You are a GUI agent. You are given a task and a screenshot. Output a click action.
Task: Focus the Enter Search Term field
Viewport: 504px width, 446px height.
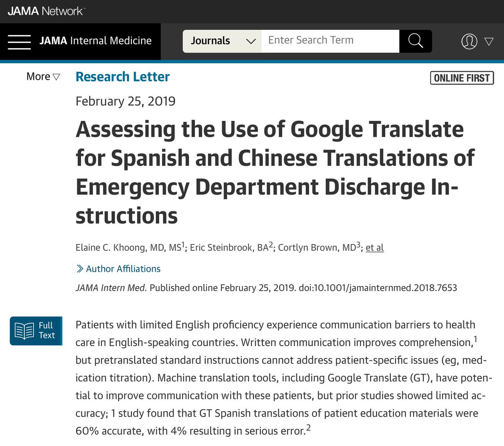click(330, 41)
